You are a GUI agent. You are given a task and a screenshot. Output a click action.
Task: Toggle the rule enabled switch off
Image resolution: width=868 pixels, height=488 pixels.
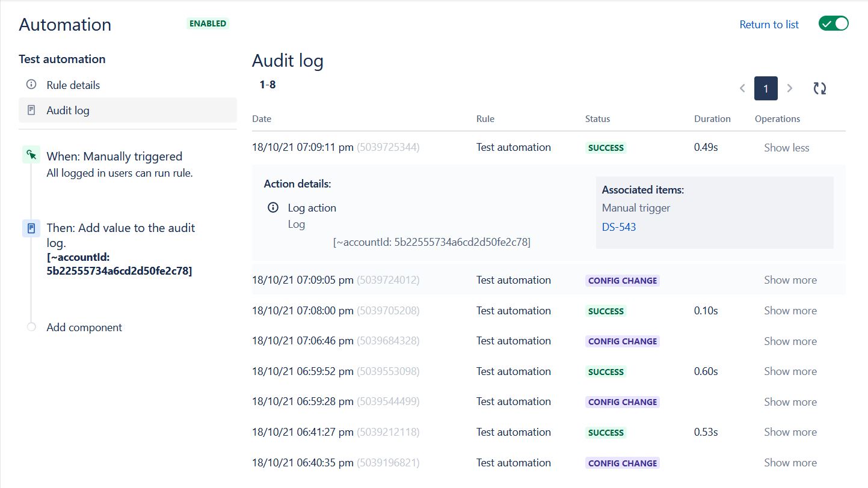click(833, 23)
